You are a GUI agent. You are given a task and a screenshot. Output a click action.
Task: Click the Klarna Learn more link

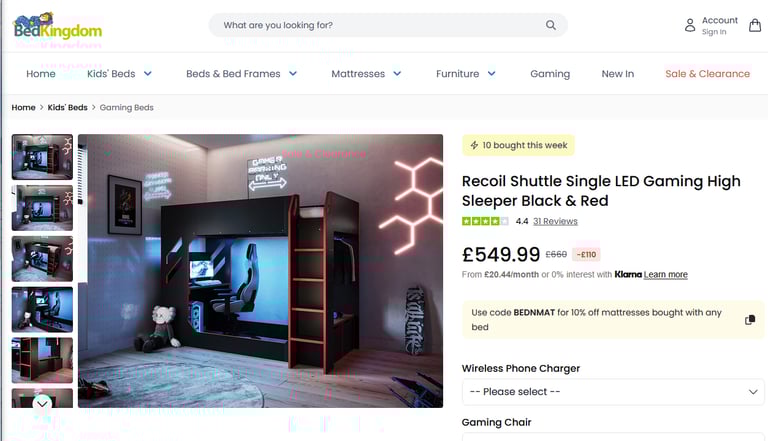[x=666, y=274]
